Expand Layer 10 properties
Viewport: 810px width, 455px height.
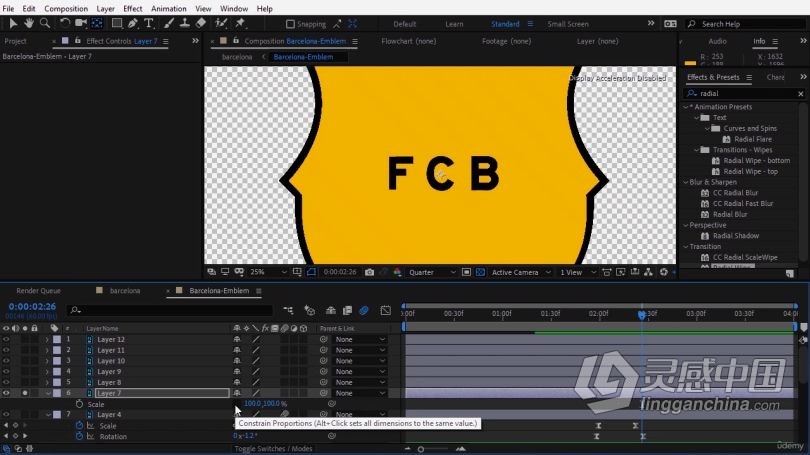click(47, 361)
